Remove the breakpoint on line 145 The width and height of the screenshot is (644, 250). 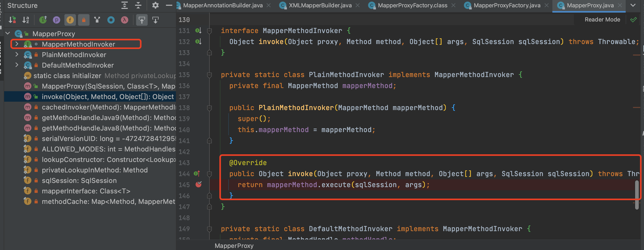click(x=199, y=184)
